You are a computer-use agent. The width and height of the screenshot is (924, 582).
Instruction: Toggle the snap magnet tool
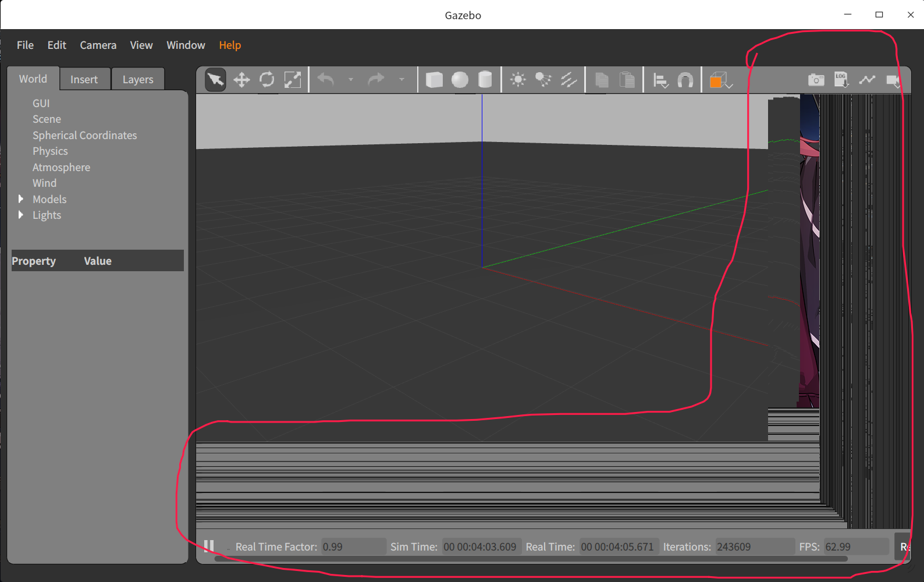(685, 80)
